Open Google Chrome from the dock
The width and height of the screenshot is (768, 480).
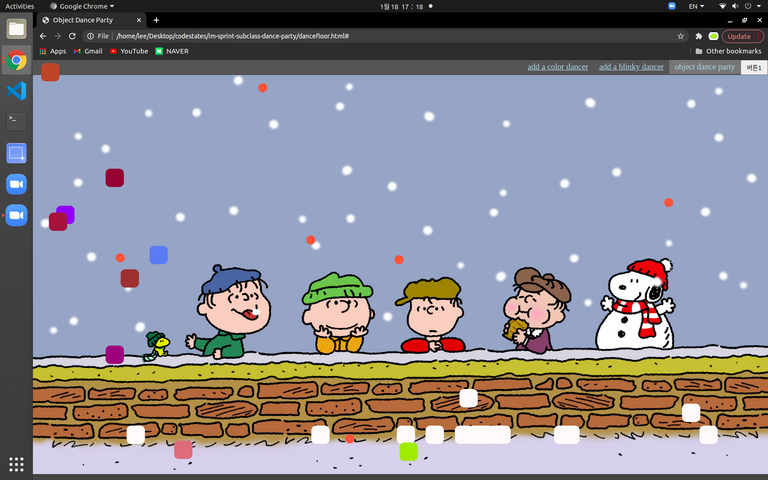pyautogui.click(x=16, y=60)
